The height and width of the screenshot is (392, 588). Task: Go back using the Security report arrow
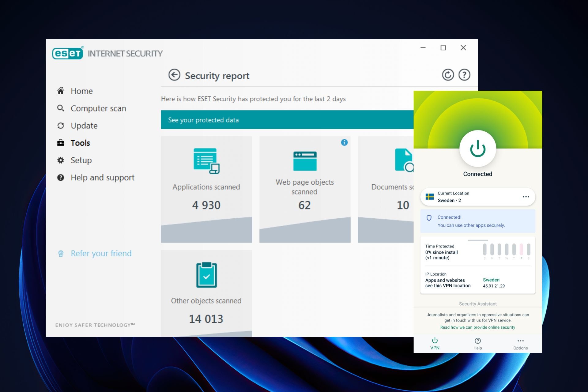coord(174,75)
